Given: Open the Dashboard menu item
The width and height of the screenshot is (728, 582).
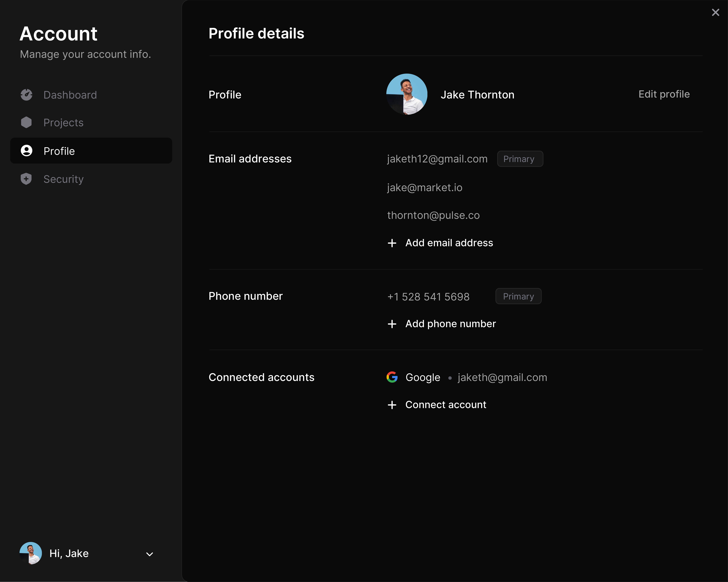Looking at the screenshot, I should click(70, 95).
